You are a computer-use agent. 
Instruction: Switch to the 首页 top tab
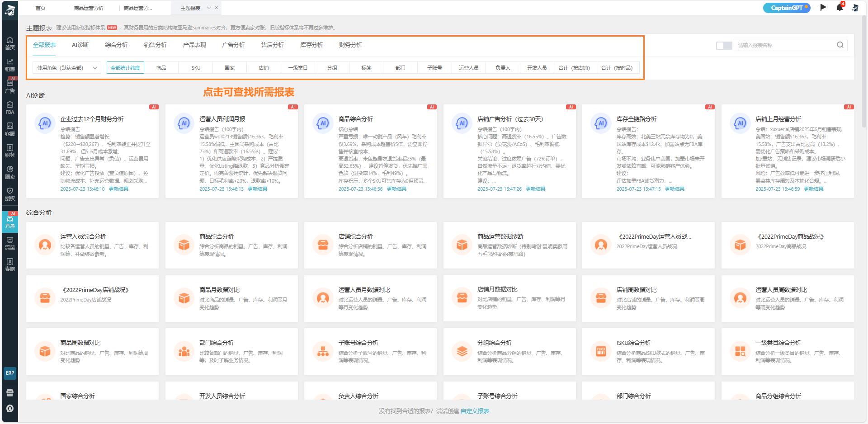pyautogui.click(x=41, y=8)
